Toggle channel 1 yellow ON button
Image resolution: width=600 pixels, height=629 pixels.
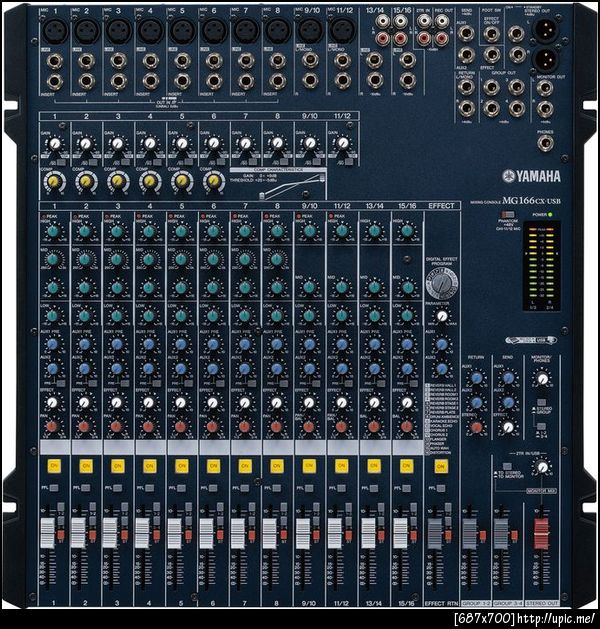(54, 466)
